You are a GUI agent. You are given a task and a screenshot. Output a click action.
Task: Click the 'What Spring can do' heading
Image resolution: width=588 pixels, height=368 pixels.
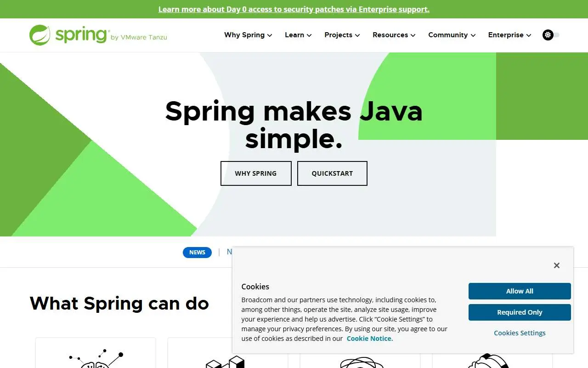pos(119,303)
